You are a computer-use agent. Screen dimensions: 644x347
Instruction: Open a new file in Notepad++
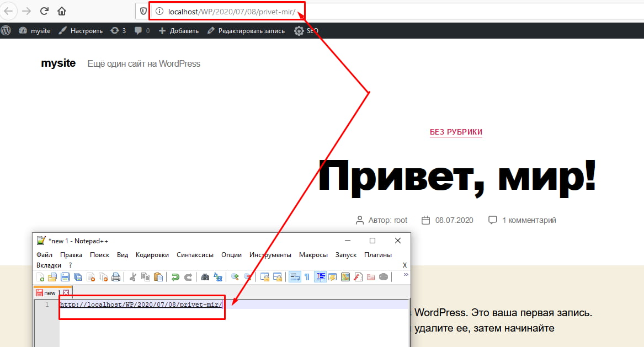click(x=40, y=277)
